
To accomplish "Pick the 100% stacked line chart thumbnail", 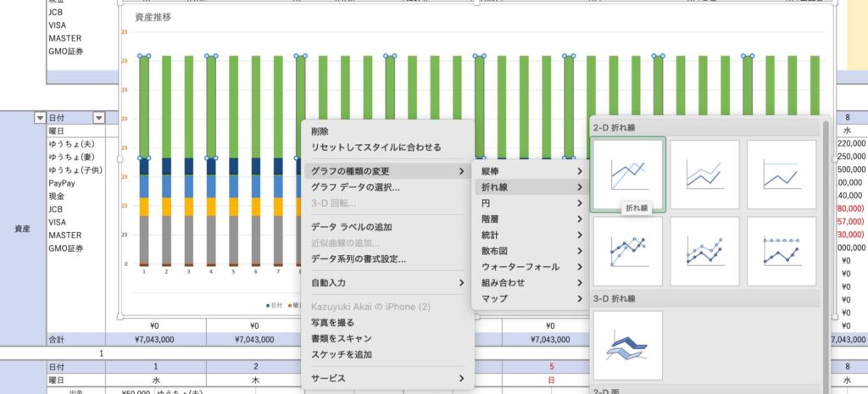I will (781, 173).
